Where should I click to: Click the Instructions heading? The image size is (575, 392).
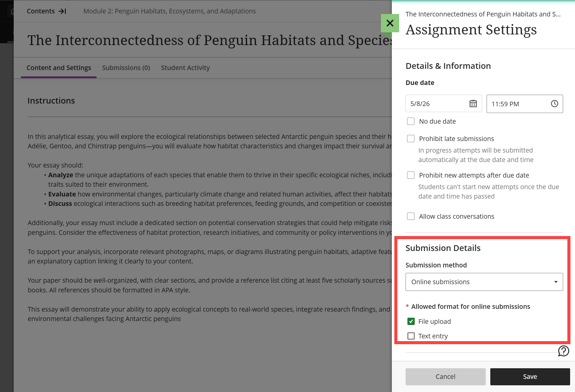coord(51,101)
